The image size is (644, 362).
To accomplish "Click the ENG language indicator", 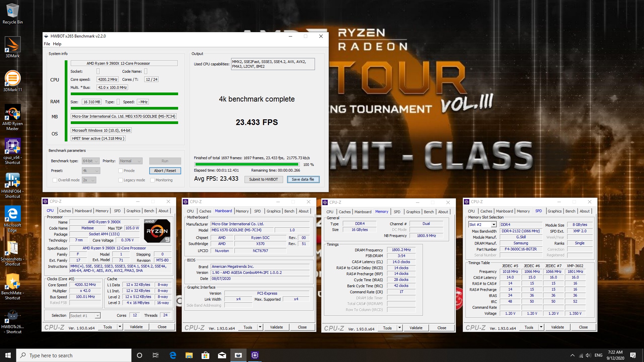I will [598, 355].
